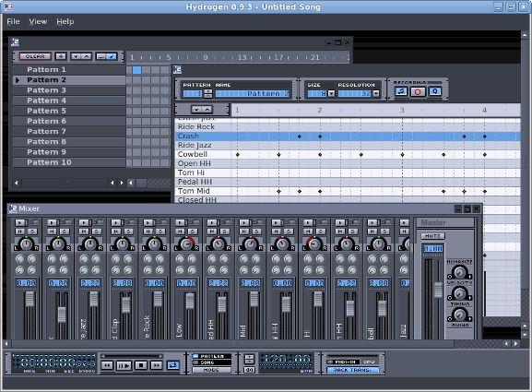The image size is (532, 392).
Task: Select Pattern 5 in the pattern list
Action: (69, 111)
